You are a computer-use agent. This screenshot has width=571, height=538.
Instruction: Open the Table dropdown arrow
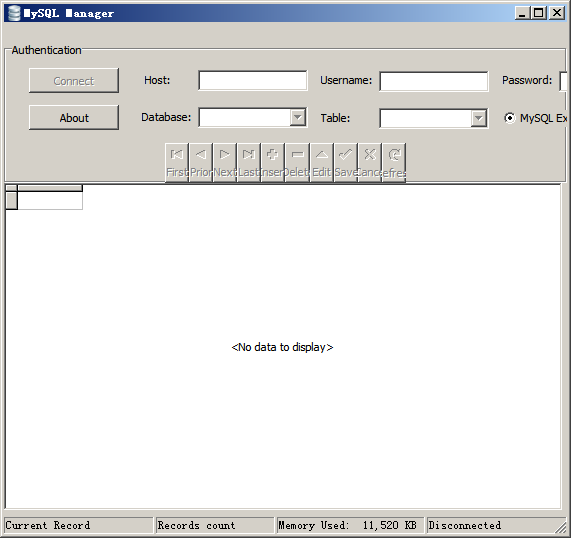click(479, 118)
